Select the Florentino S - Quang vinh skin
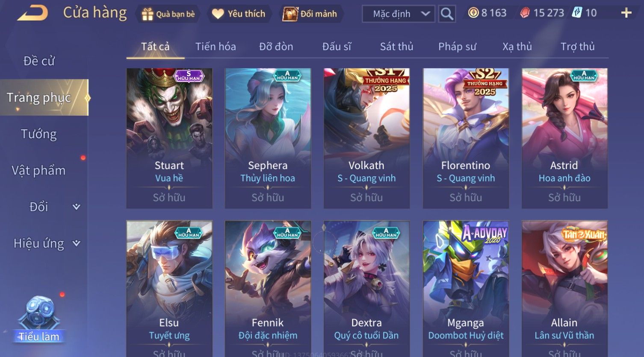The width and height of the screenshot is (644, 357). tap(466, 138)
